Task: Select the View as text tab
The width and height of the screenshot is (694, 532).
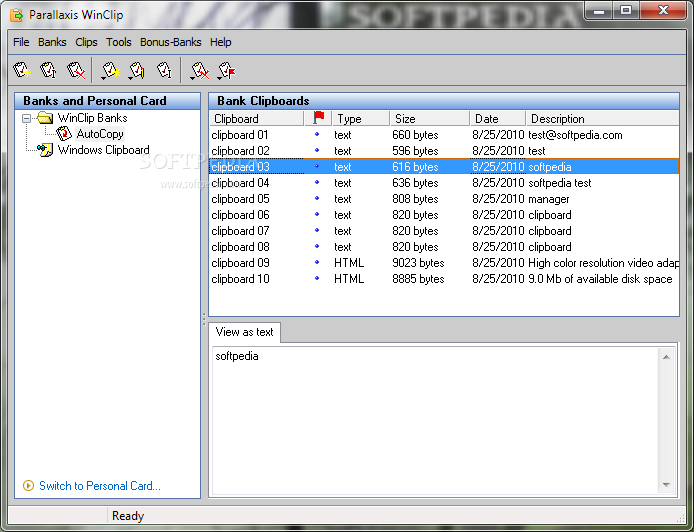Action: (x=244, y=332)
